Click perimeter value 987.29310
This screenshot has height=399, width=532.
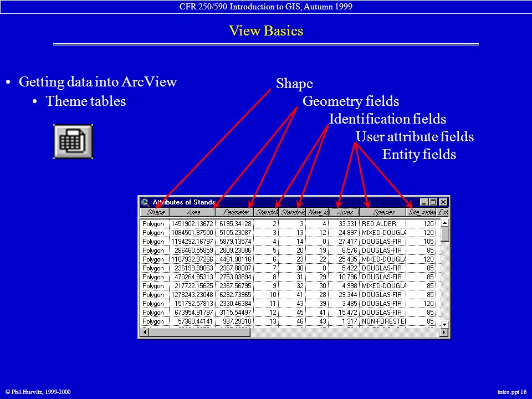237,321
